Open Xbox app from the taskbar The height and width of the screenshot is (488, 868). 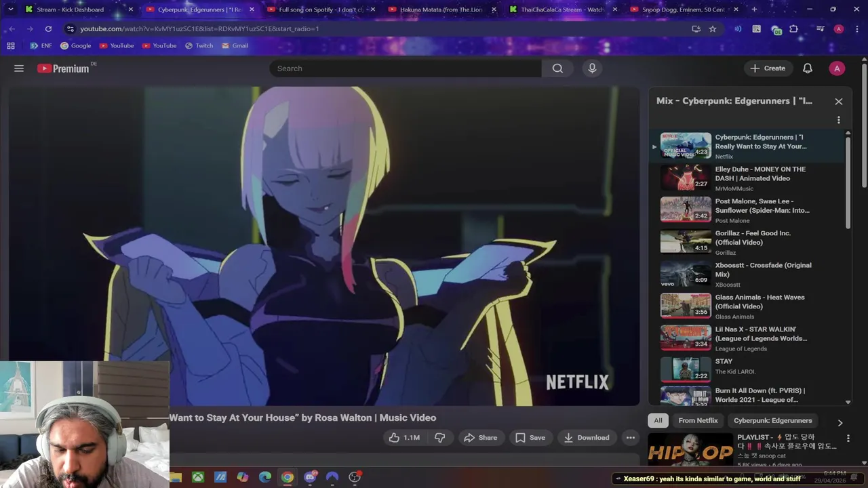[198, 477]
